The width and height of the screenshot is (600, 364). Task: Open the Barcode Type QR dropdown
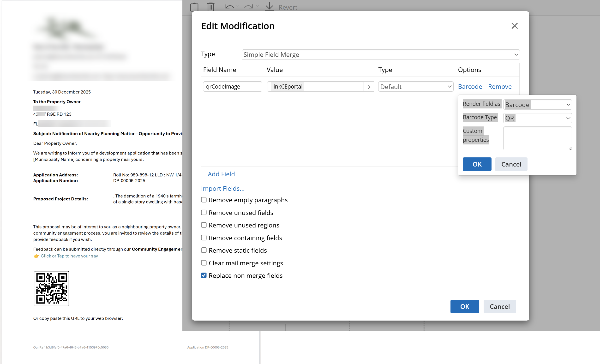[x=537, y=118]
